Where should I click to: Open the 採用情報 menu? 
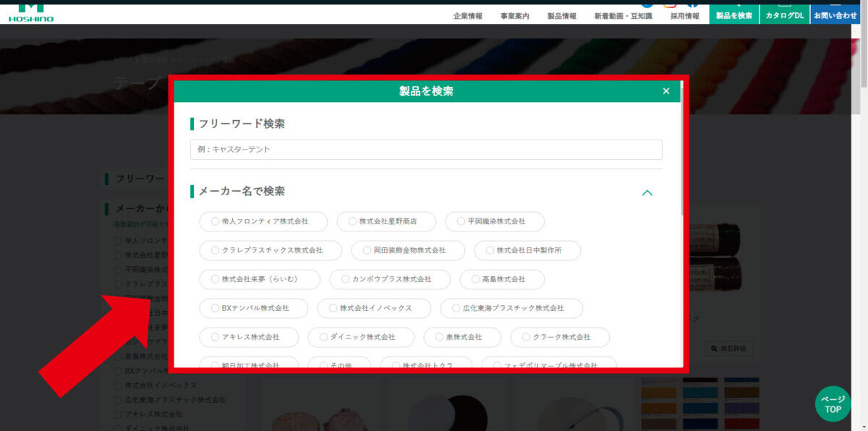pyautogui.click(x=685, y=16)
